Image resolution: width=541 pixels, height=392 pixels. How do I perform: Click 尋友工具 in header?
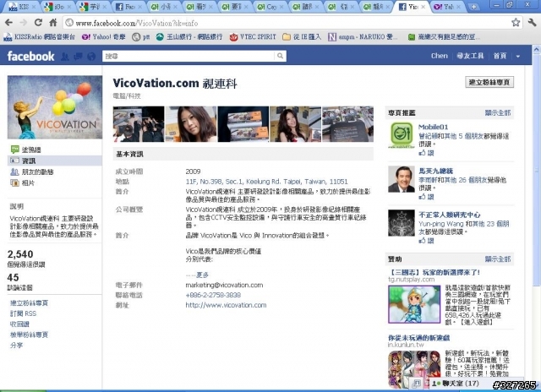click(470, 56)
